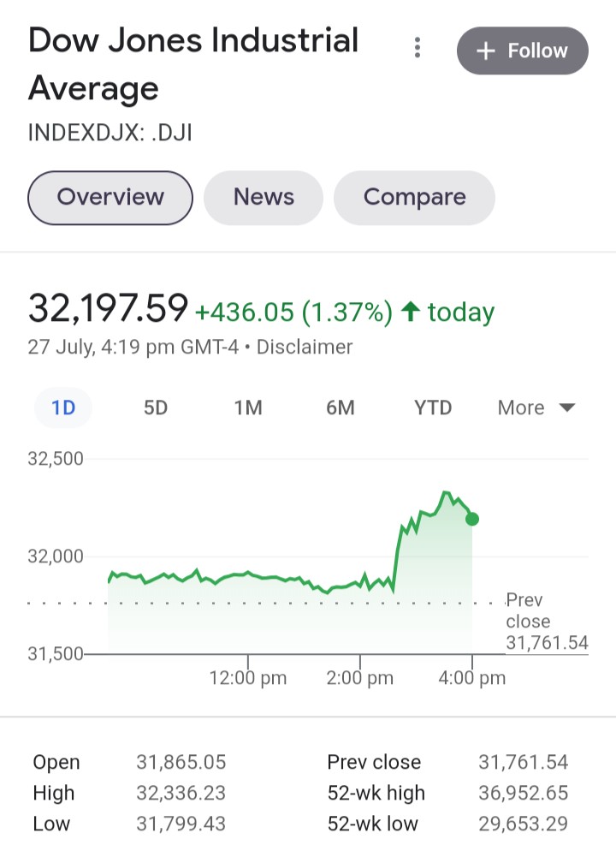Open the Compare tab
The height and width of the screenshot is (857, 616).
(x=414, y=197)
